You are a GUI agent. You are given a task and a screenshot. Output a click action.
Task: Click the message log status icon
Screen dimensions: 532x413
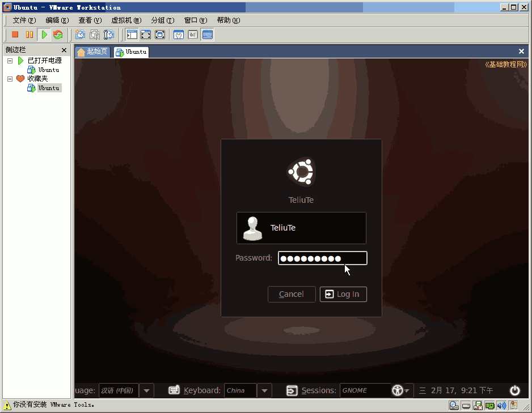514,406
